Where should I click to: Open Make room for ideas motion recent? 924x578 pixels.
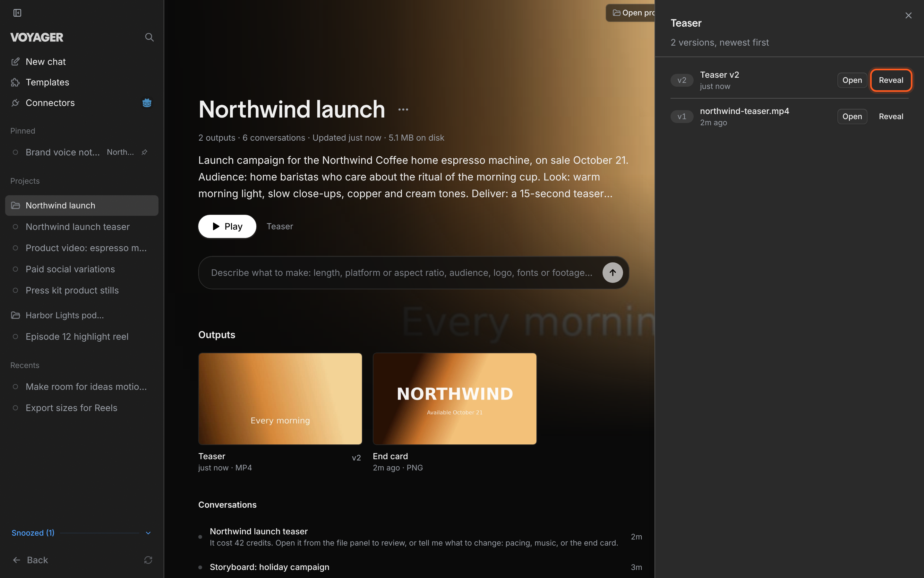pyautogui.click(x=82, y=387)
